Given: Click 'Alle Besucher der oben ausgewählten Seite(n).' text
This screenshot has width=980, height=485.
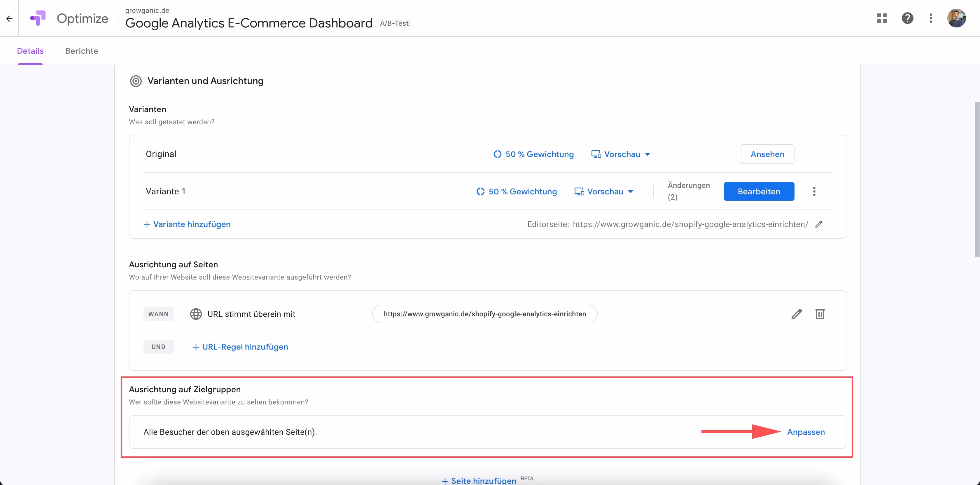Looking at the screenshot, I should [x=230, y=432].
